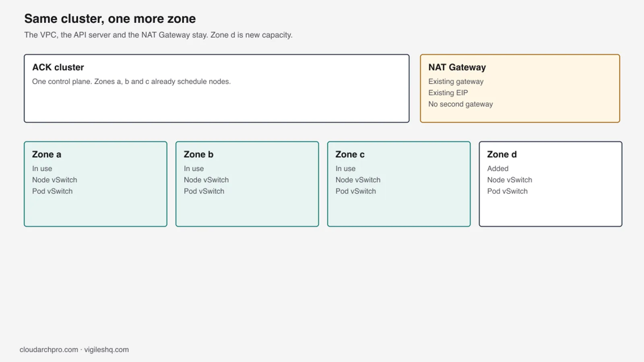Click the 'Zone d' heading
This screenshot has height=362, width=644.
[x=502, y=154]
